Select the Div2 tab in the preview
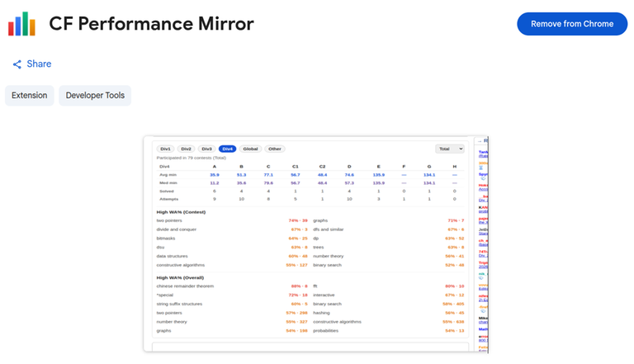This screenshot has width=634, height=364. click(x=186, y=149)
